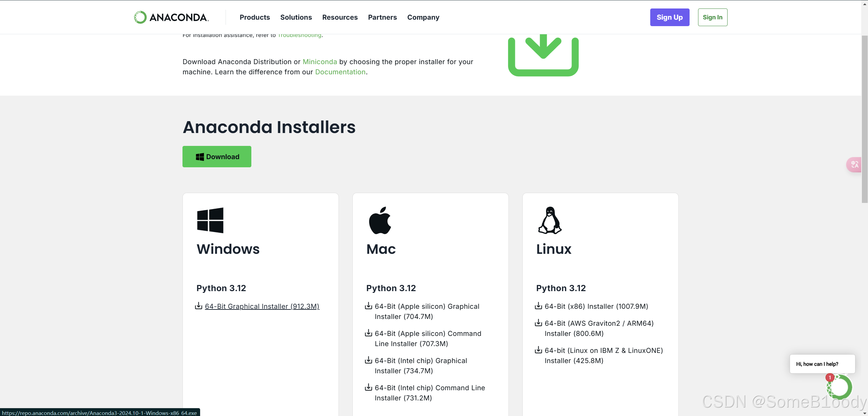
Task: Open the Documentation link
Action: pyautogui.click(x=340, y=72)
